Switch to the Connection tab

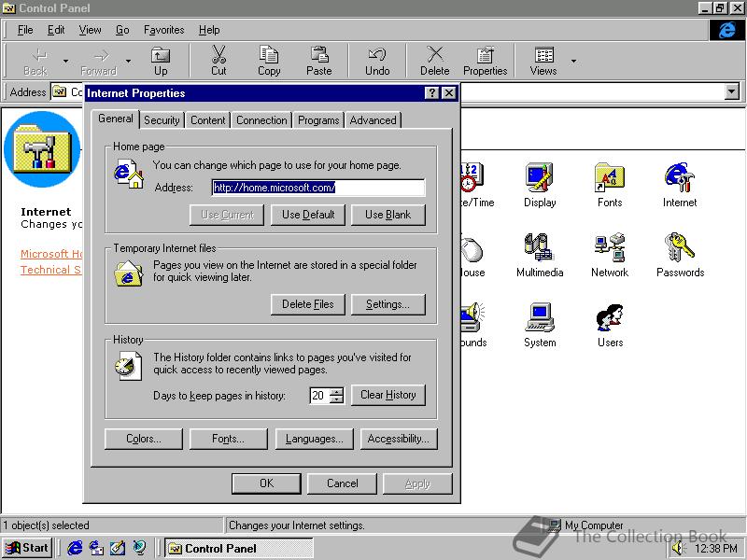261,120
